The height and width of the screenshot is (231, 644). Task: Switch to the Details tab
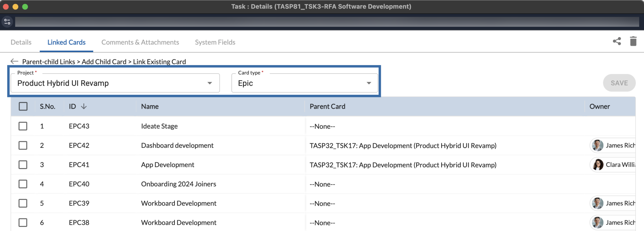(21, 42)
